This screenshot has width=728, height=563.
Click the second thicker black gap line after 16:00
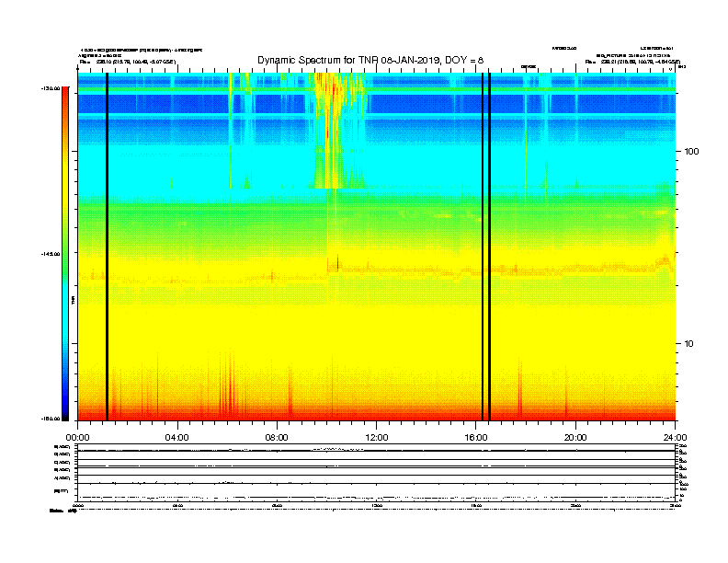490,247
